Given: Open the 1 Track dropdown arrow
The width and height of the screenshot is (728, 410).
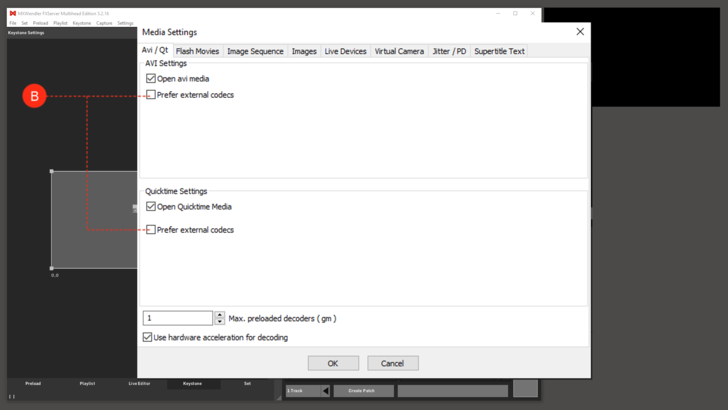Looking at the screenshot, I should tap(325, 391).
